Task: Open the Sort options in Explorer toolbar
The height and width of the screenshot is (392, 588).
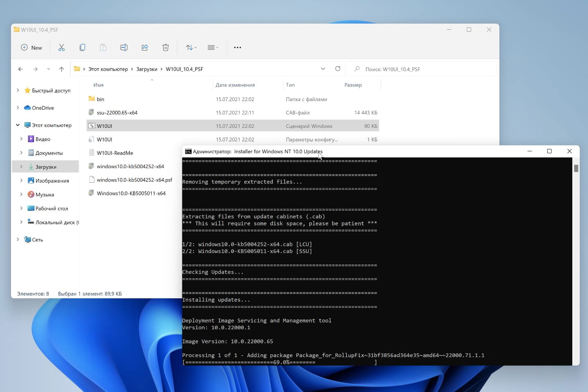Action: (191, 47)
